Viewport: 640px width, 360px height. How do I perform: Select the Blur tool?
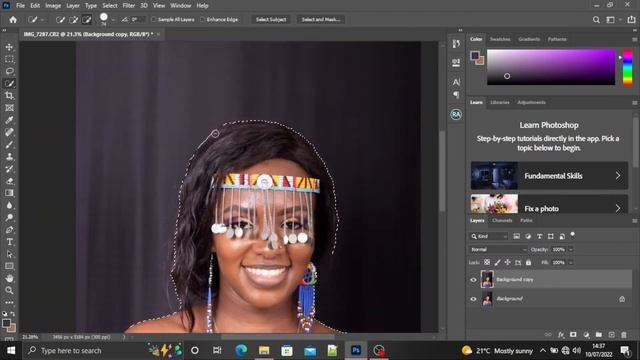pyautogui.click(x=9, y=205)
